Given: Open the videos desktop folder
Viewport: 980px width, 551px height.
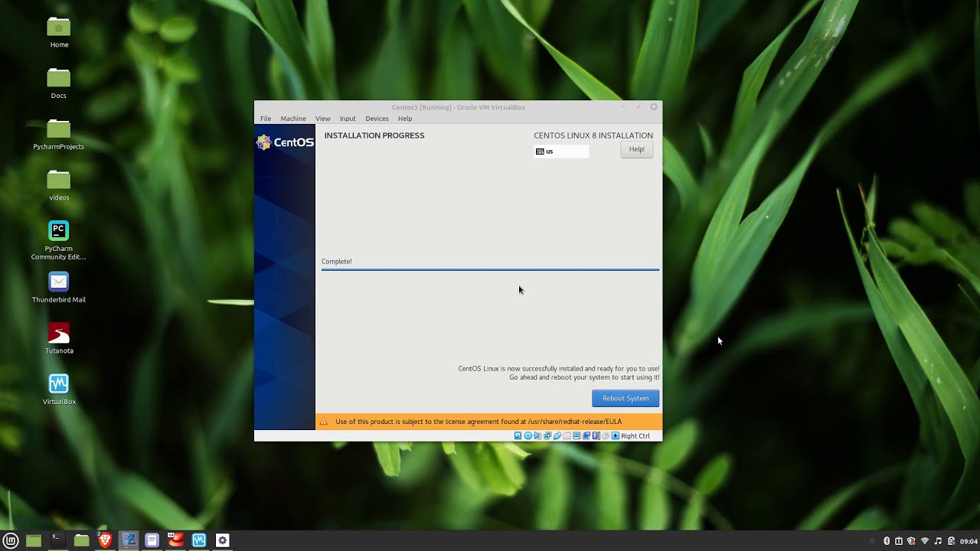Looking at the screenshot, I should click(x=59, y=187).
